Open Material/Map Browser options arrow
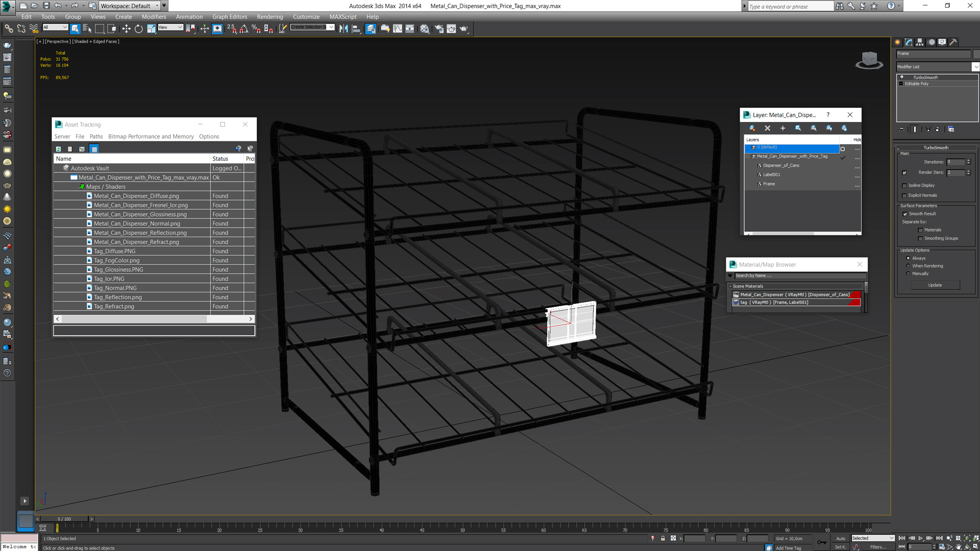This screenshot has height=551, width=980. [730, 275]
